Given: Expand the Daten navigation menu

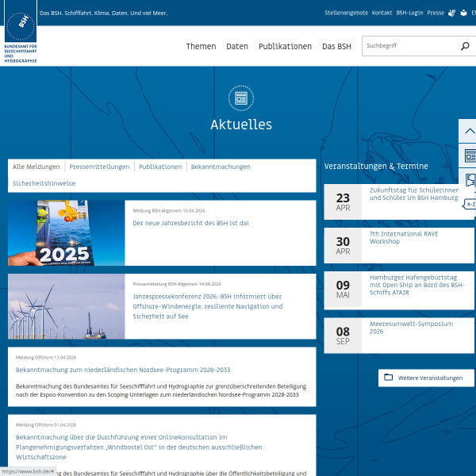Looking at the screenshot, I should pyautogui.click(x=237, y=46).
